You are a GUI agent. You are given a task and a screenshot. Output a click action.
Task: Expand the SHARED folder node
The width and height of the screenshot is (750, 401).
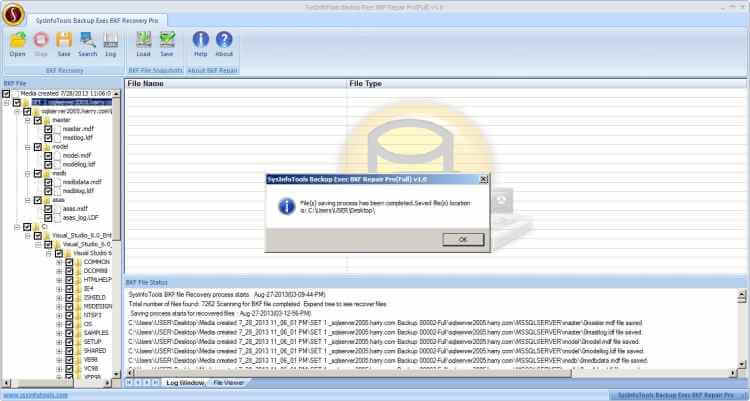tap(59, 351)
